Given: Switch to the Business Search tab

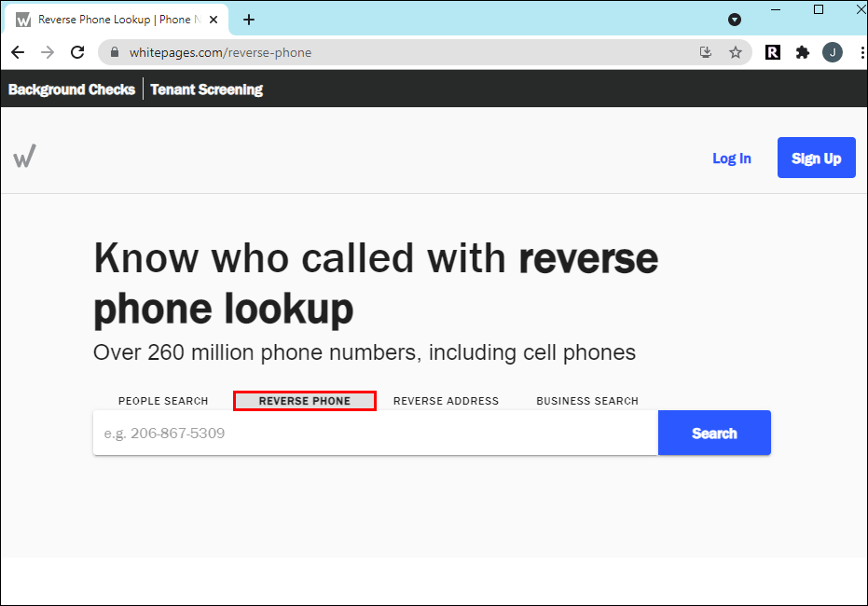Looking at the screenshot, I should [587, 401].
